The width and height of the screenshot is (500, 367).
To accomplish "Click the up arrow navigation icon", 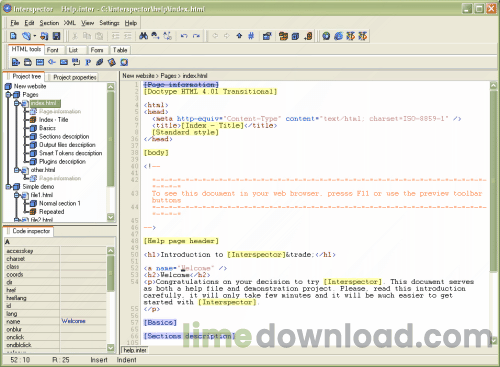I will click(239, 36).
